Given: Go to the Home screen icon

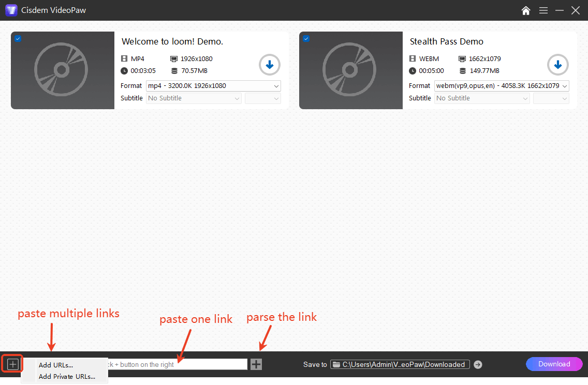Looking at the screenshot, I should pyautogui.click(x=526, y=10).
